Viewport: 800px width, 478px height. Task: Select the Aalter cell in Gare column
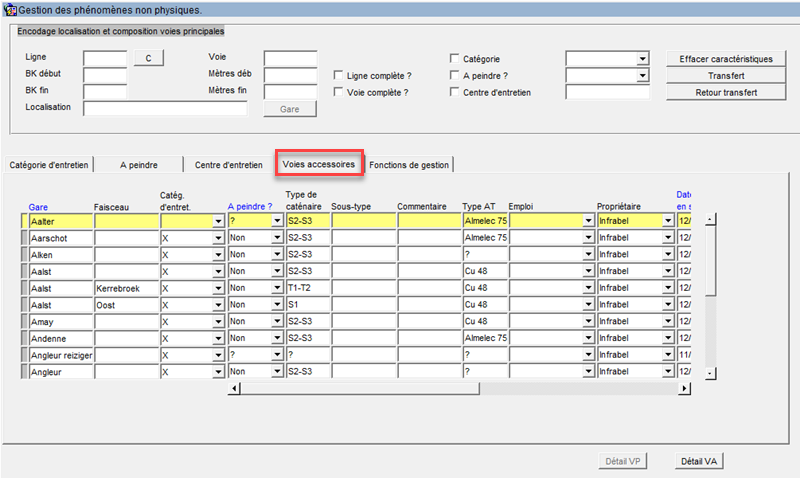61,221
